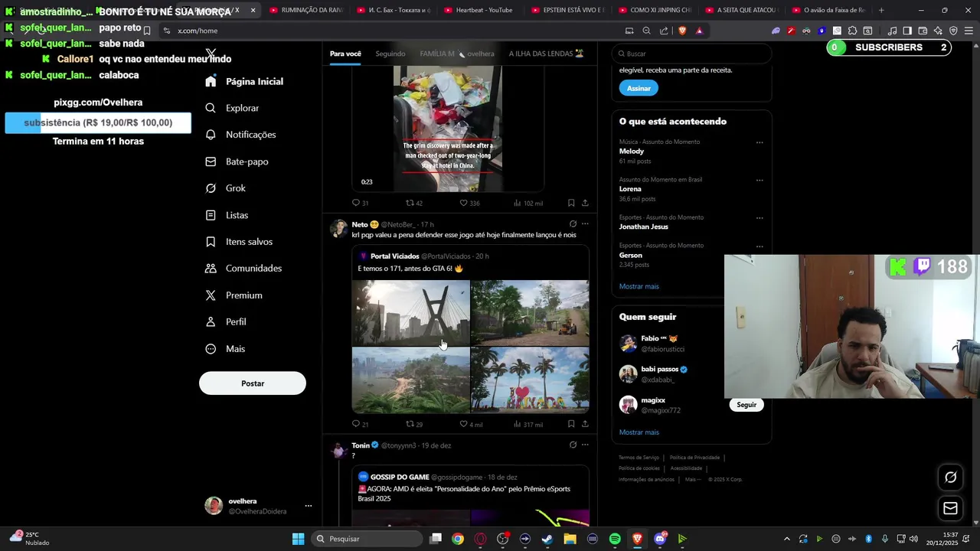Screen dimensions: 980x551
Task: Open babi passos profile suggestion
Action: 659,369
